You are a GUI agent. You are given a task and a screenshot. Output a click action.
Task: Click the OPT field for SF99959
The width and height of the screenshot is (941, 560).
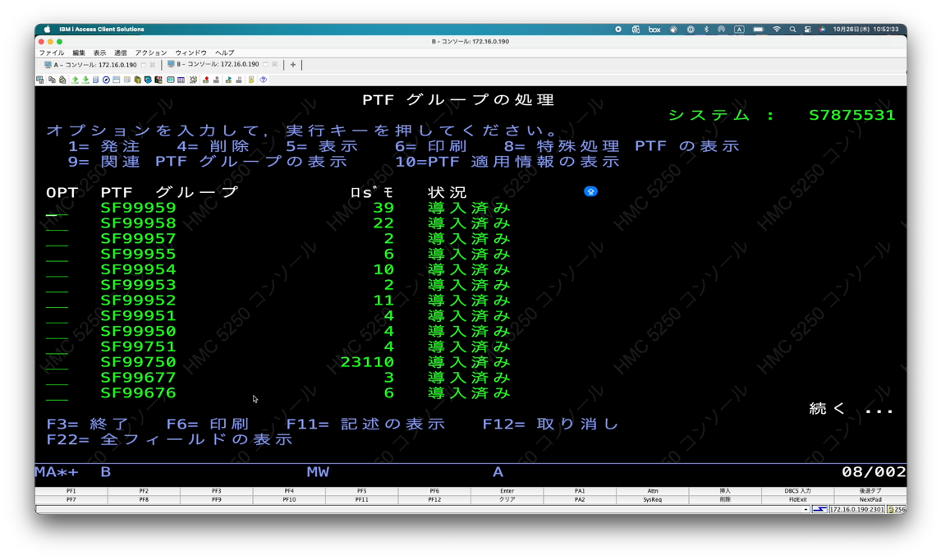pos(57,209)
